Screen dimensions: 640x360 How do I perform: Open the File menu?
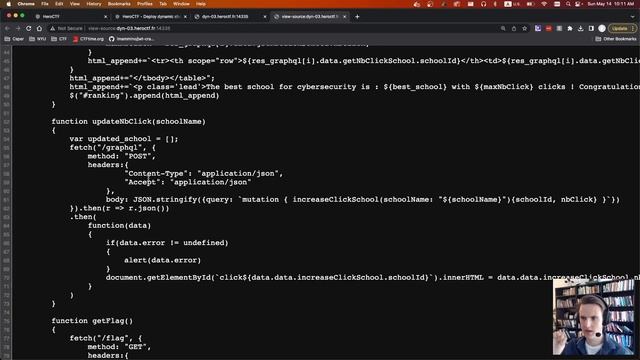click(x=45, y=4)
